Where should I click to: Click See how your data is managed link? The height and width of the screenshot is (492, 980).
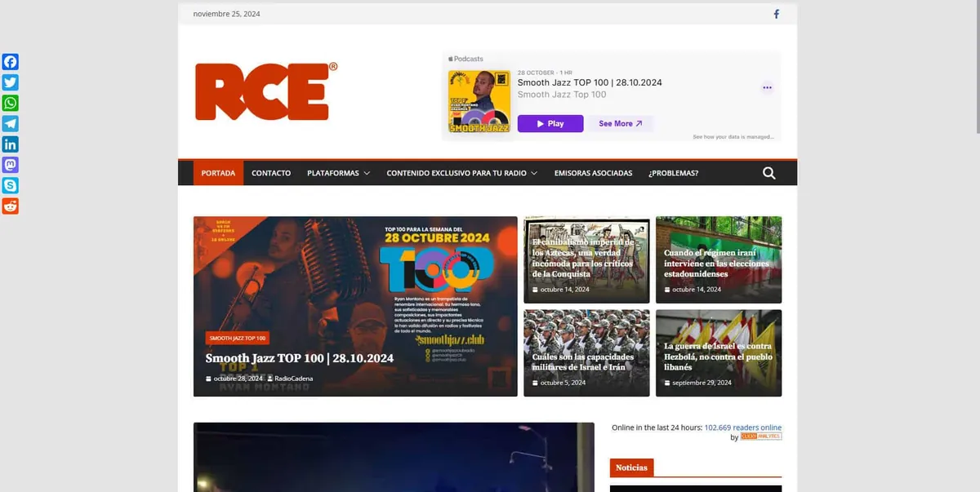click(733, 137)
